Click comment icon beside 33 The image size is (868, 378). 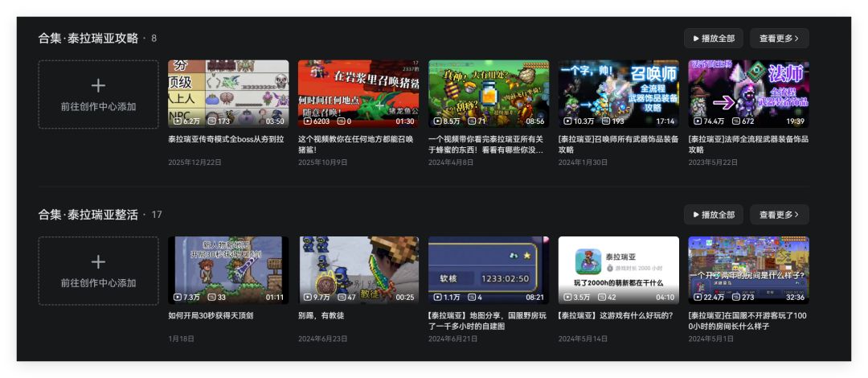[x=211, y=297]
